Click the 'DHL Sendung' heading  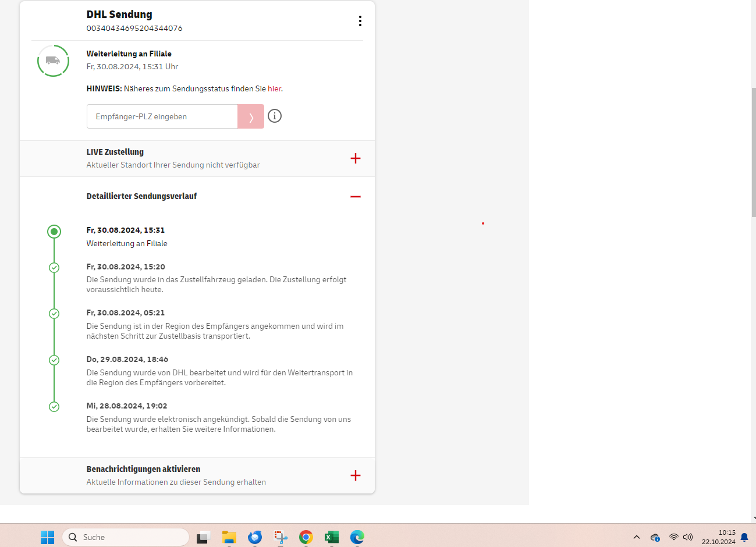119,15
